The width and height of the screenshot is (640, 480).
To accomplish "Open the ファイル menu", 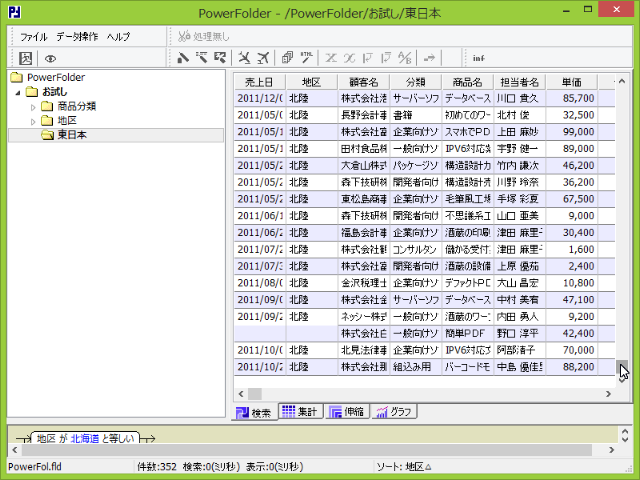I will pyautogui.click(x=34, y=37).
